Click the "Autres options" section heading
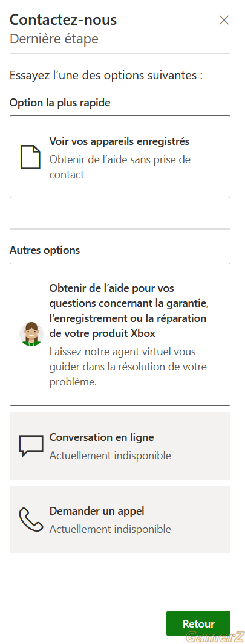This screenshot has height=644, width=245. click(45, 250)
